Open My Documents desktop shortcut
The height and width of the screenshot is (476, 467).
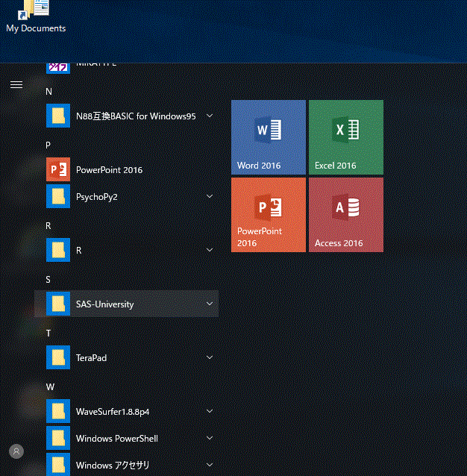coord(36,16)
